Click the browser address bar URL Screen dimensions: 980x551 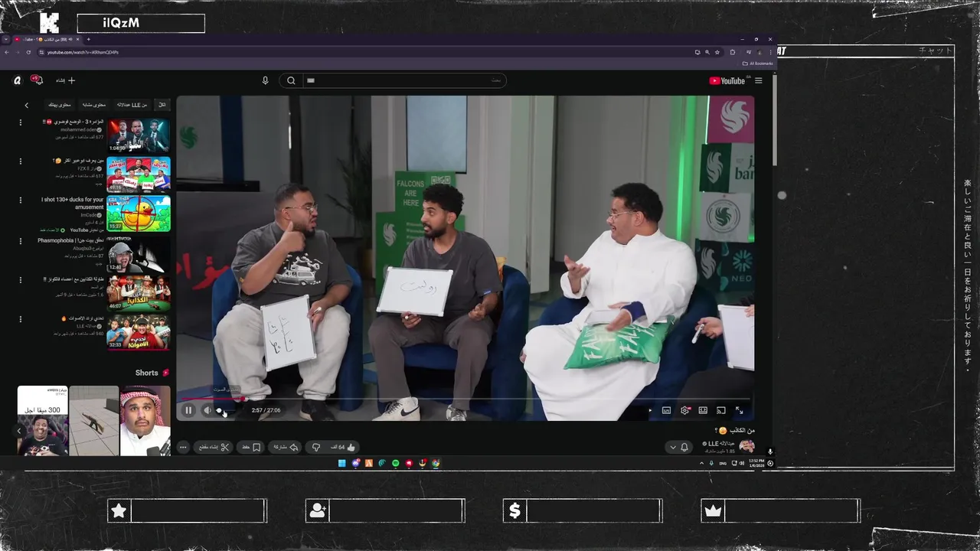coord(83,52)
